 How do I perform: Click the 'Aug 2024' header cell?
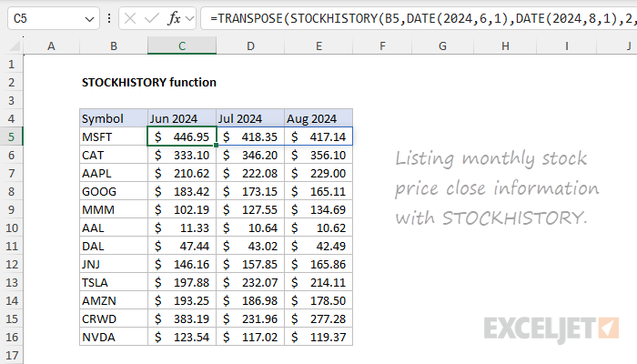click(x=318, y=118)
